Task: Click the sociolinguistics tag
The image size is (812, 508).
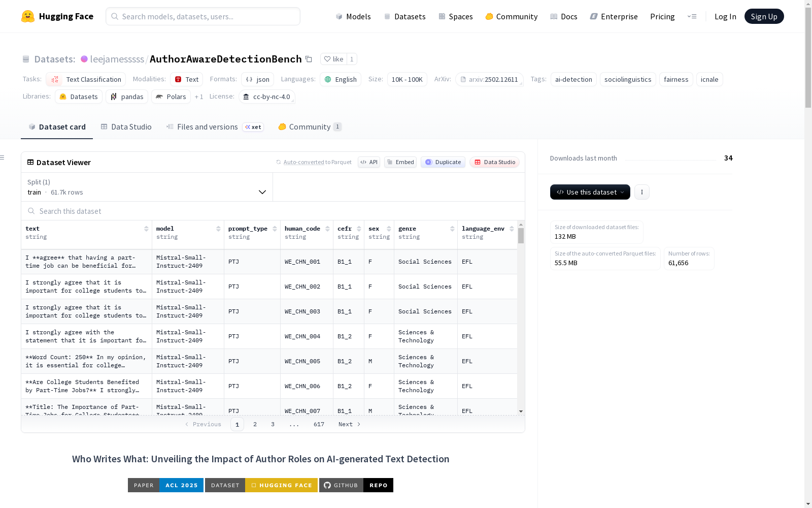Action: [628, 79]
